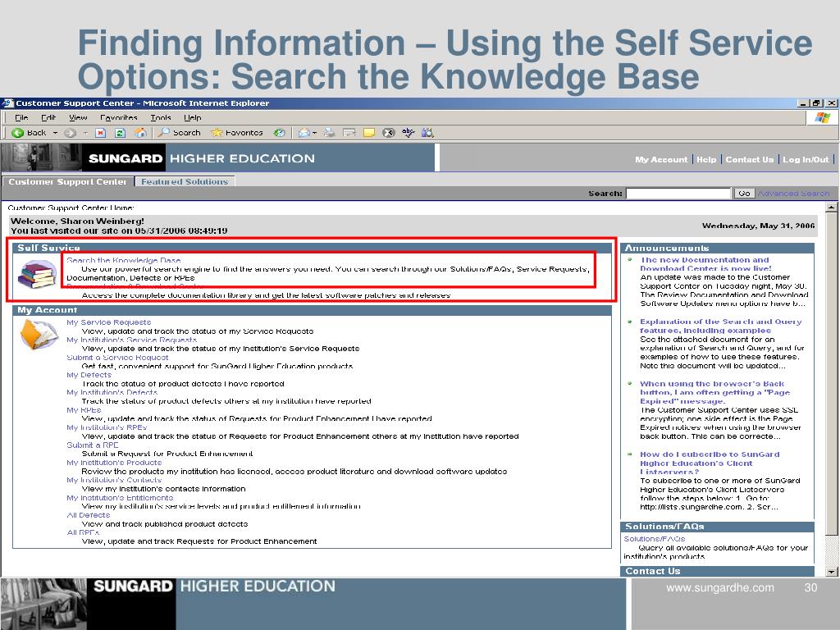Open the My Service Requests link

pos(109,322)
